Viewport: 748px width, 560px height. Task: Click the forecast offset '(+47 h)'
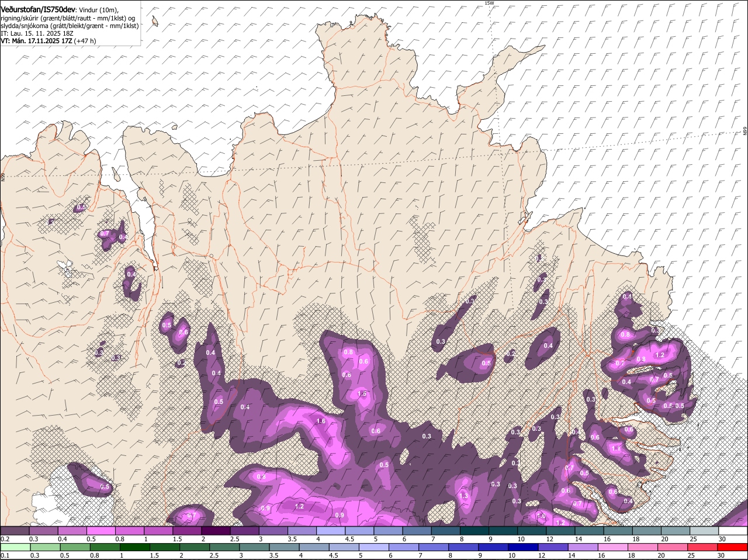click(86, 42)
